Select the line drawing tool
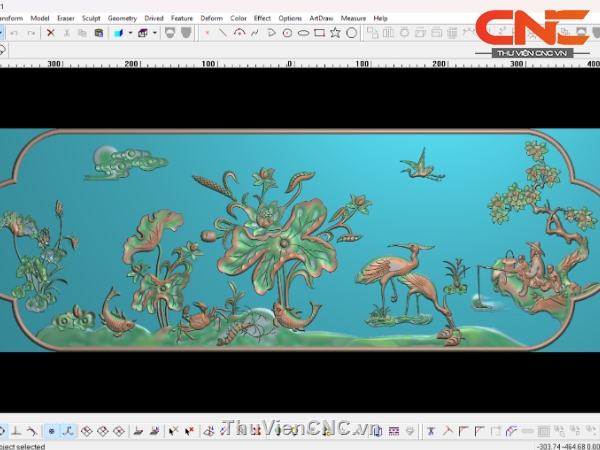The width and height of the screenshot is (600, 450). 223,33
